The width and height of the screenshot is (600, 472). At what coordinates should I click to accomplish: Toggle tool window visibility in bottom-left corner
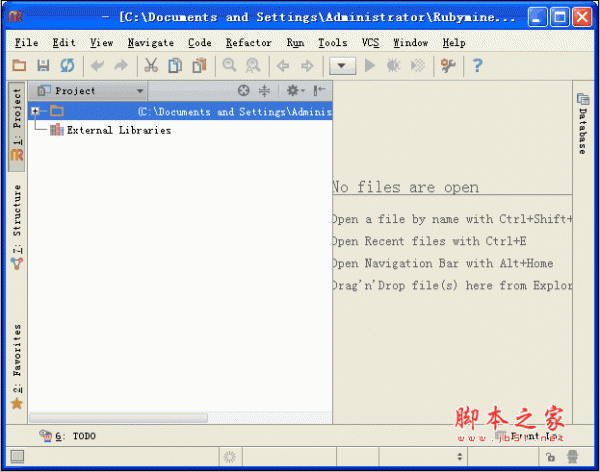point(17,457)
